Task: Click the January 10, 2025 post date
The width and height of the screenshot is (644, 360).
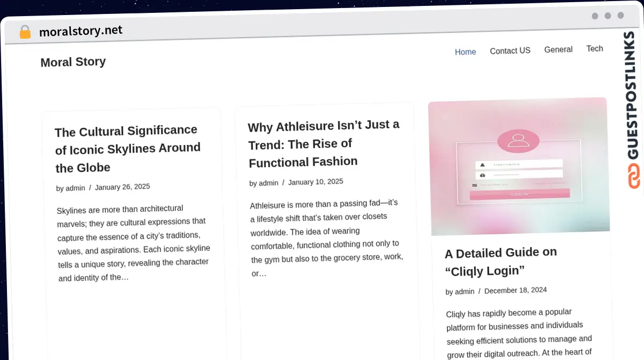Action: (x=316, y=182)
